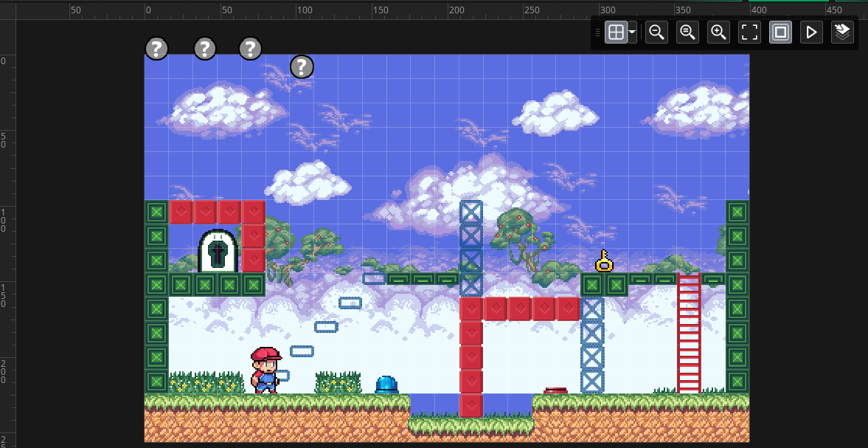Select the leftmost question mark object
Screen dimensions: 868x448
(156, 49)
